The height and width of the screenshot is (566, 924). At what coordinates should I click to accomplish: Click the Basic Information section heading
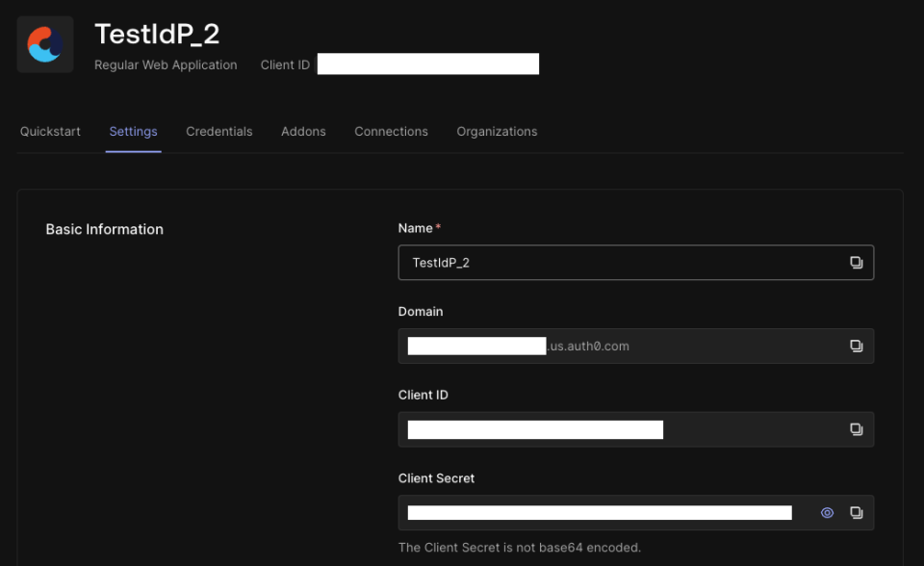coord(104,229)
